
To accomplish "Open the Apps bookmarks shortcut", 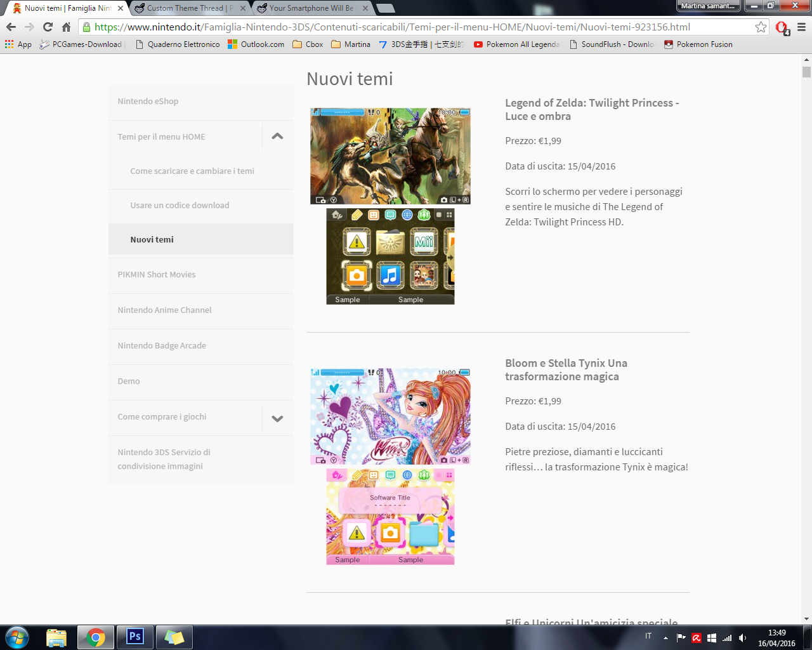I will [x=18, y=44].
